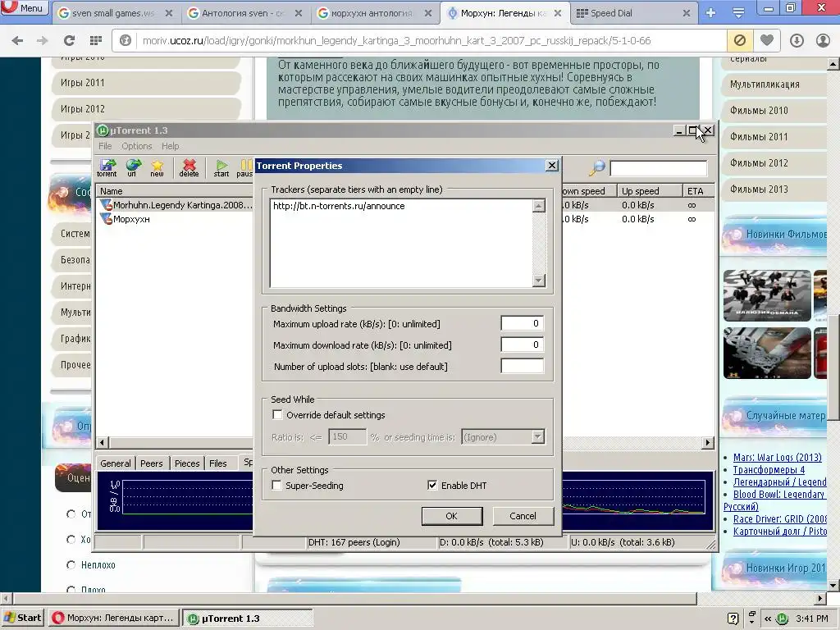Enable Override default settings checkbox

click(x=277, y=414)
